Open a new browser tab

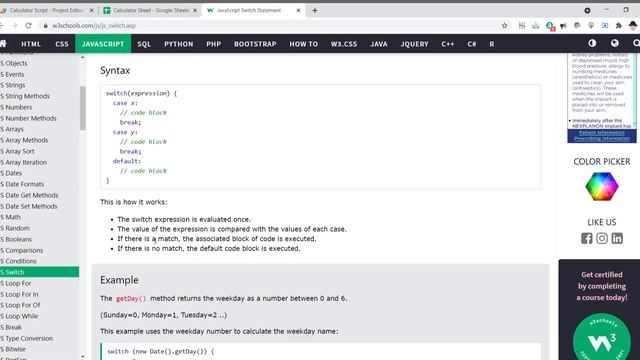tap(315, 11)
